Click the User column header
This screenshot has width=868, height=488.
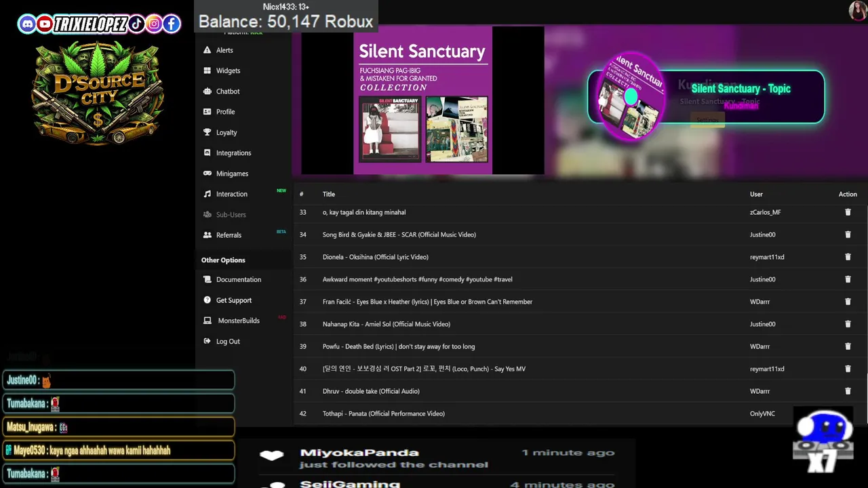756,194
